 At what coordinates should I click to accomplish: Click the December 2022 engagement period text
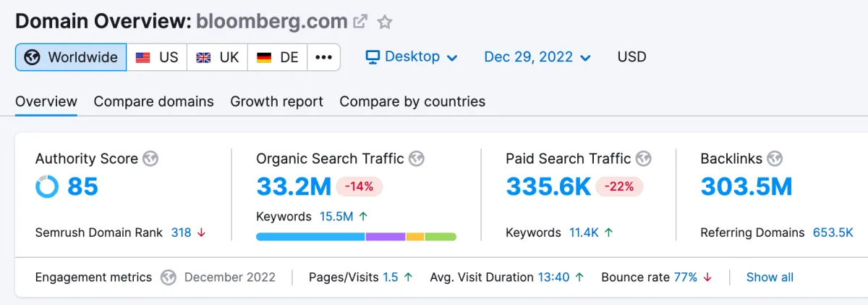coord(230,277)
